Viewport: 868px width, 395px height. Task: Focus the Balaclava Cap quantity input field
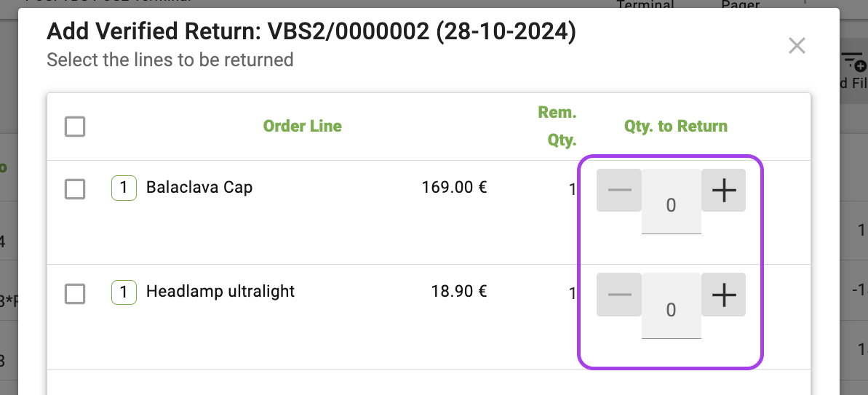point(671,206)
